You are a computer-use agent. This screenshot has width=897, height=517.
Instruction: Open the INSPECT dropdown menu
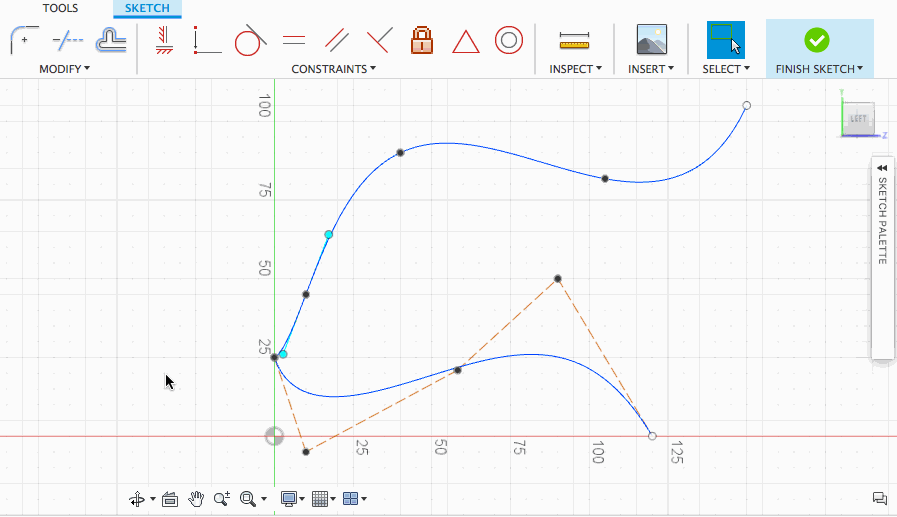pyautogui.click(x=575, y=69)
